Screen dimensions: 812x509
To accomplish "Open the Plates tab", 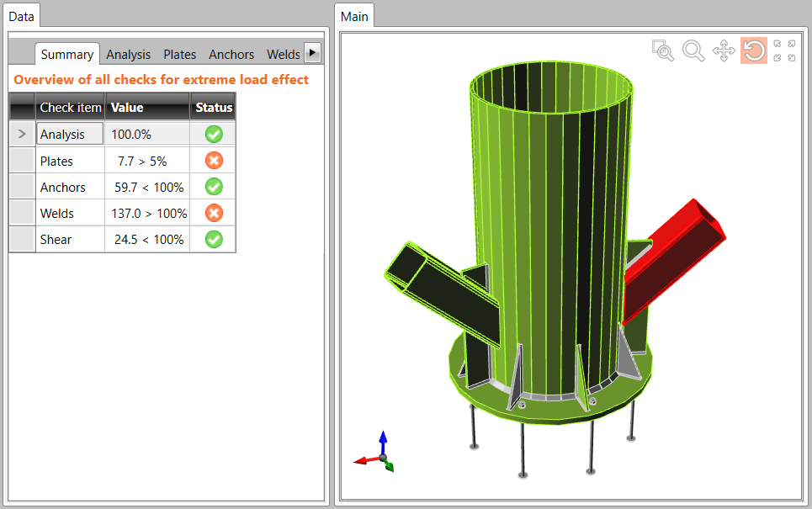I will (179, 54).
